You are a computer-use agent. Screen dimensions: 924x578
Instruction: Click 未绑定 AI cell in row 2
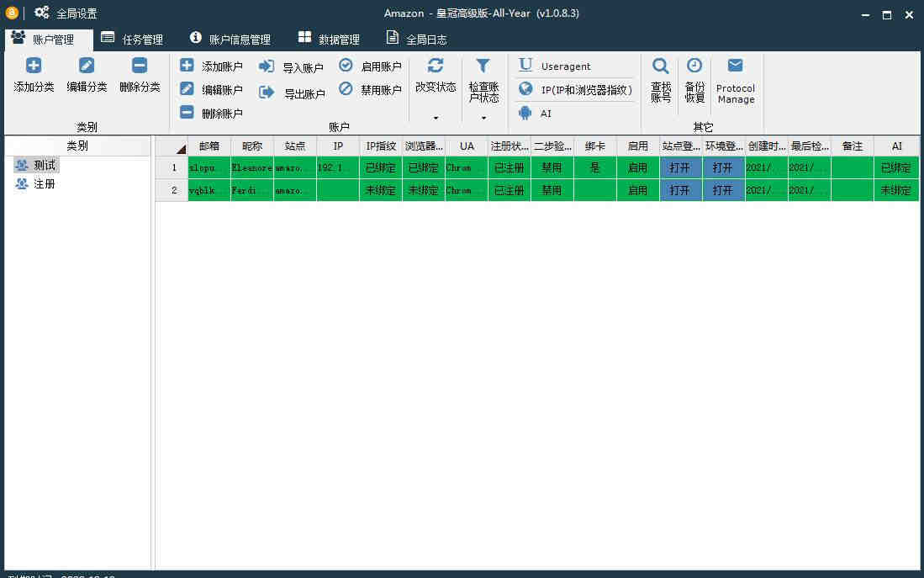pos(896,190)
